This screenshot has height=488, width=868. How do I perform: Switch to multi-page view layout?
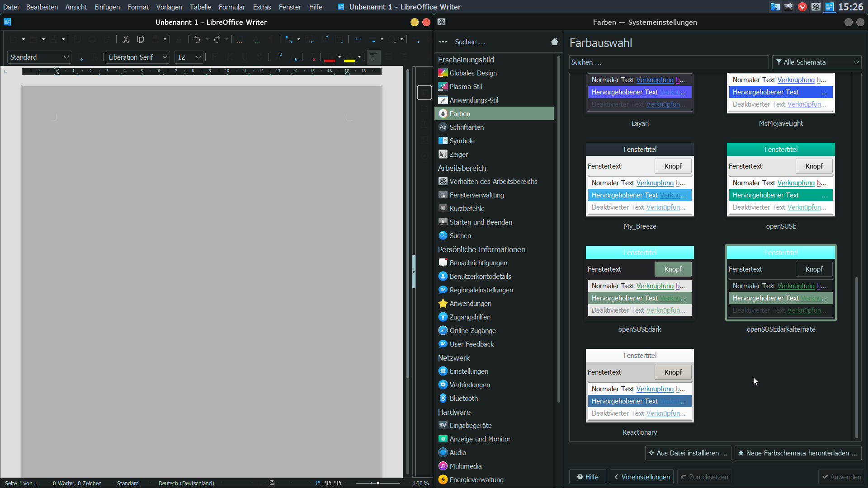(x=327, y=483)
